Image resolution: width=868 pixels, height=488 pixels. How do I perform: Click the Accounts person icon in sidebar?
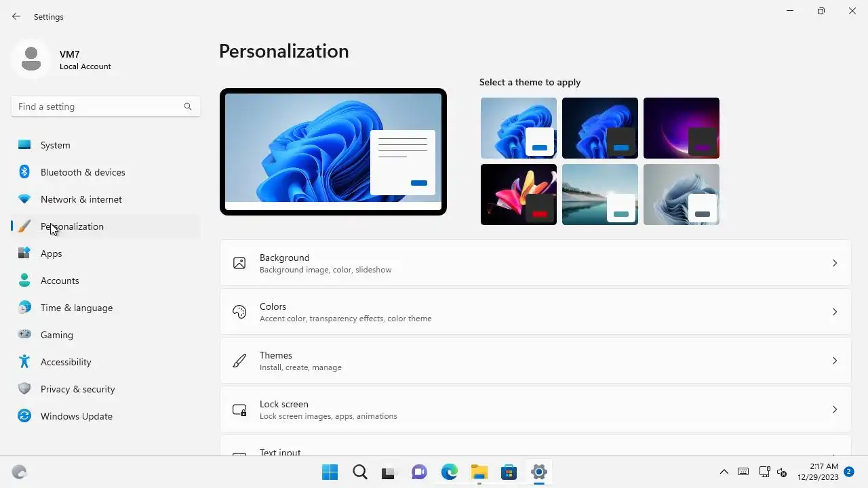[x=24, y=281]
